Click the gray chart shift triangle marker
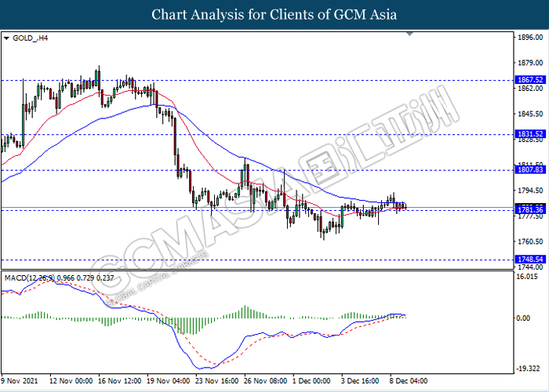Screen dimensions: 549x392 [x=409, y=34]
